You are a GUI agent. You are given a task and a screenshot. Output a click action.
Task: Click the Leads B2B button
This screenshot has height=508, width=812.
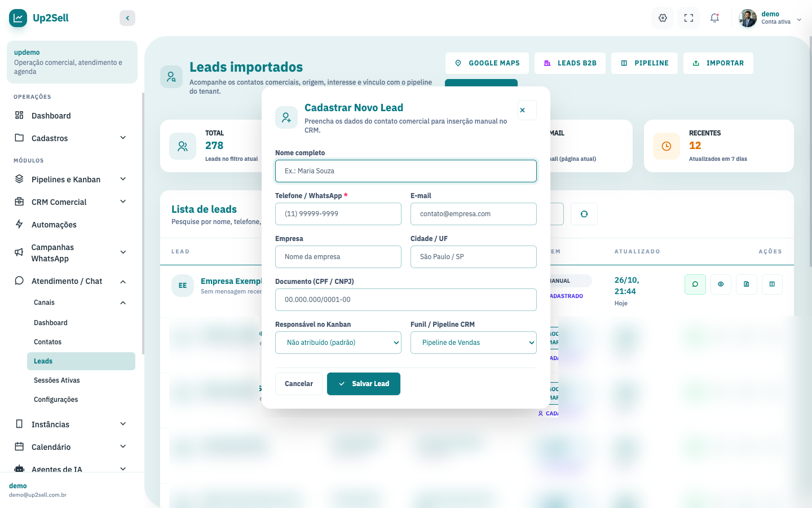(570, 63)
